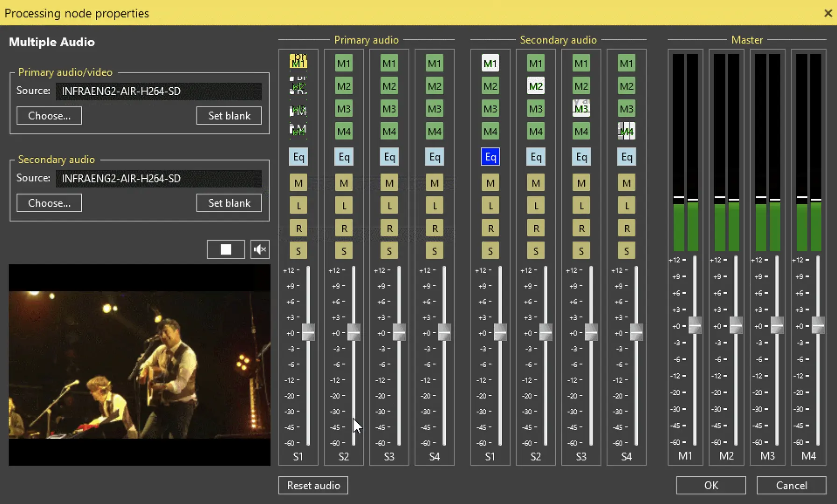The width and height of the screenshot is (837, 504).
Task: Open Eq for Secondary audio S3
Action: click(581, 157)
